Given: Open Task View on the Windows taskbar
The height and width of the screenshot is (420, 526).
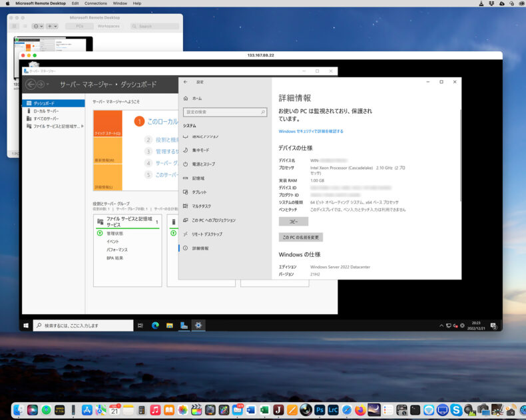Looking at the screenshot, I should point(140,325).
